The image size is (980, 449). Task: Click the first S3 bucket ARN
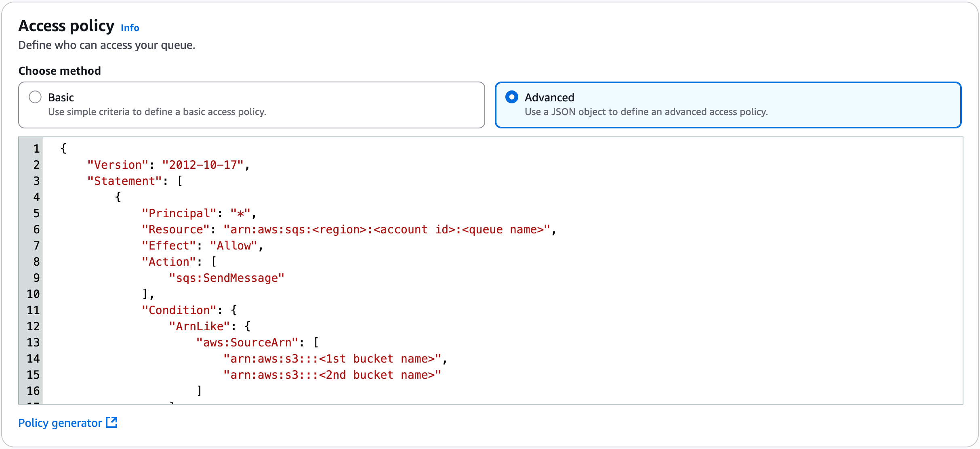[334, 358]
